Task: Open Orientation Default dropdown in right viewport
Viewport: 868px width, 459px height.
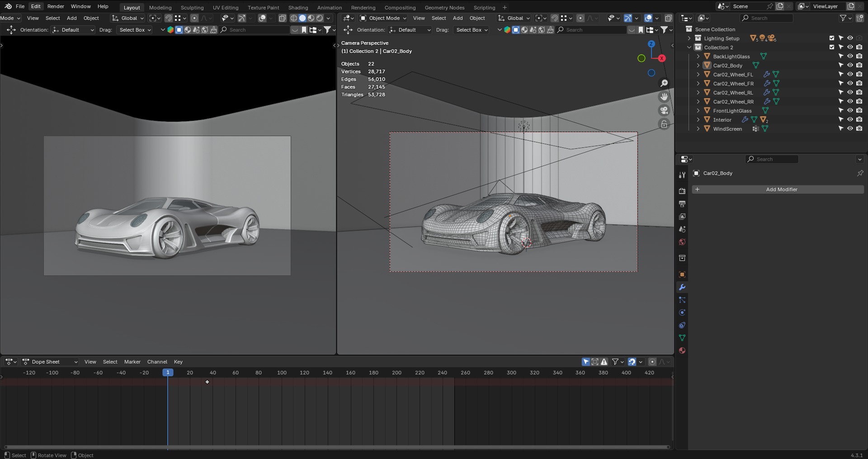Action: point(410,30)
